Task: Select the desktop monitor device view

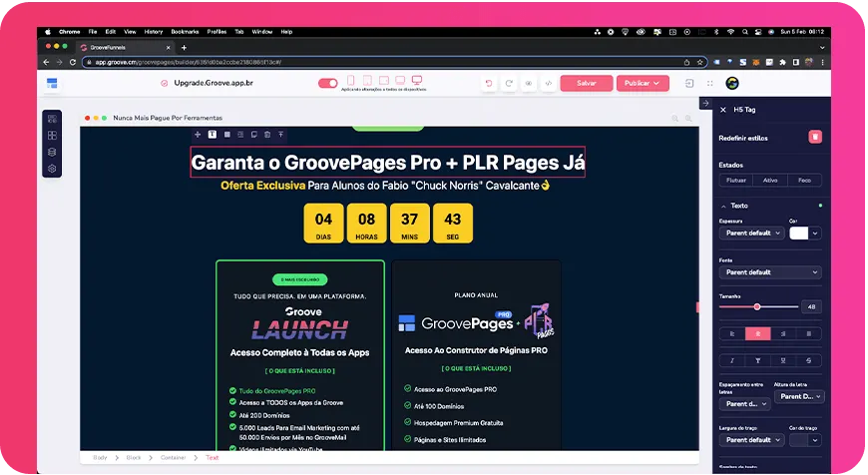Action: coord(417,81)
